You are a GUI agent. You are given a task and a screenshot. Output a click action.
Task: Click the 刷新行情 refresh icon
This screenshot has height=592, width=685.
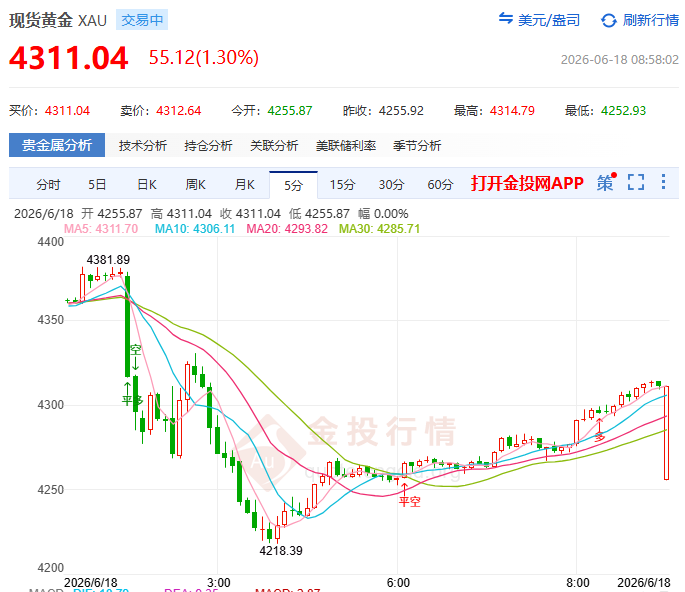(x=609, y=20)
